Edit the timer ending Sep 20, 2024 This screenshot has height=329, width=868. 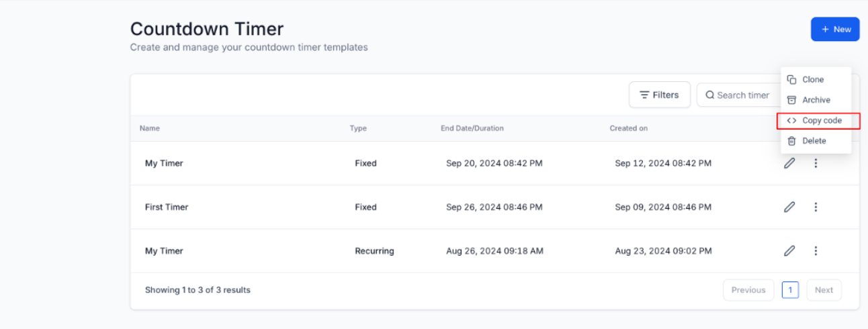pos(789,163)
